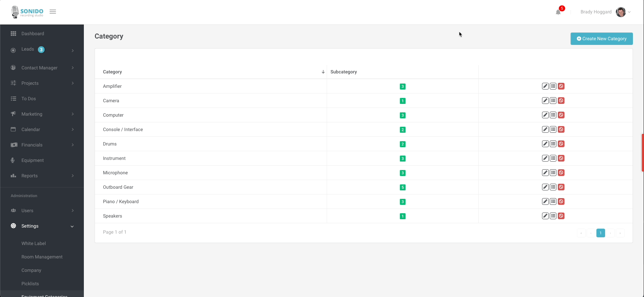Click the Outboard Gear subcategory count badge
This screenshot has height=297, width=644.
pos(402,187)
